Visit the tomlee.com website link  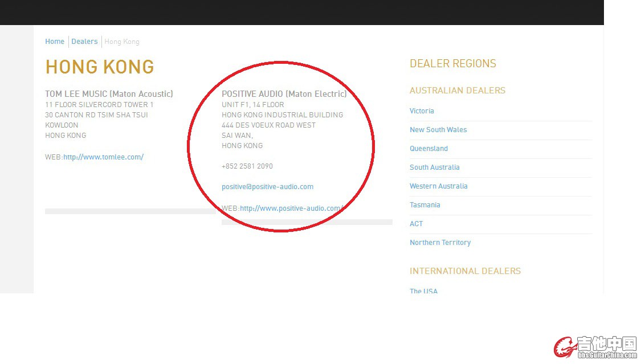coord(104,157)
